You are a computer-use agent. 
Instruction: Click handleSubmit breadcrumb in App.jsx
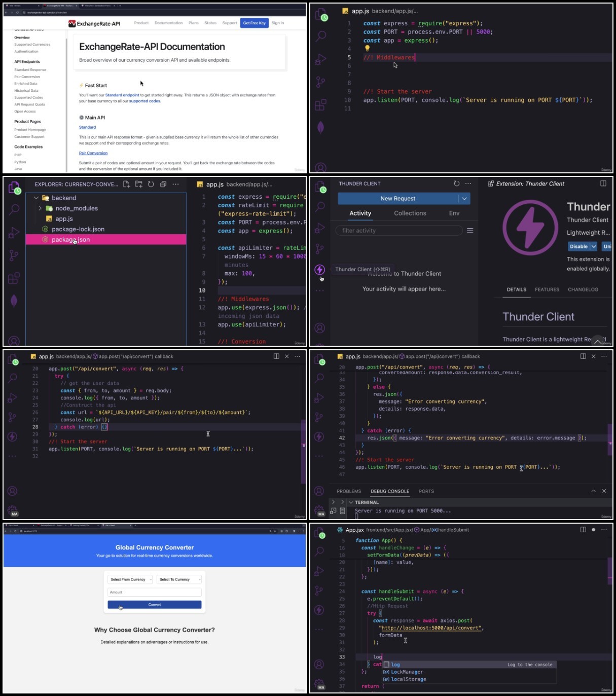pos(453,530)
